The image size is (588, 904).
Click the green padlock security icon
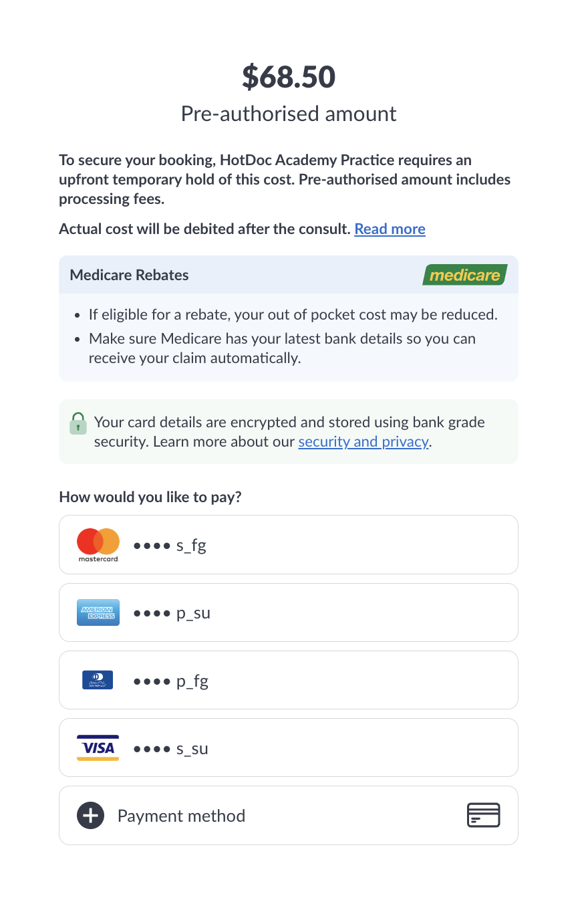(78, 423)
